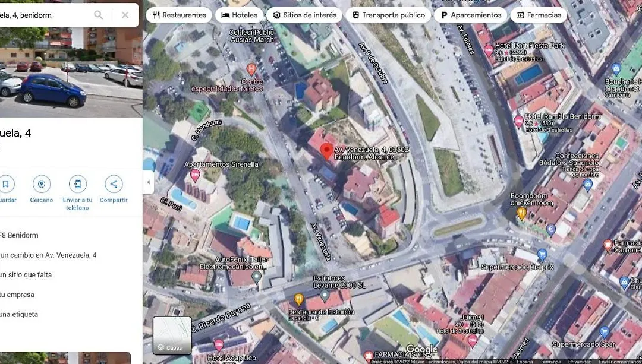Click the Boomboom chicken room marker
This screenshot has width=642, height=364.
(x=521, y=213)
